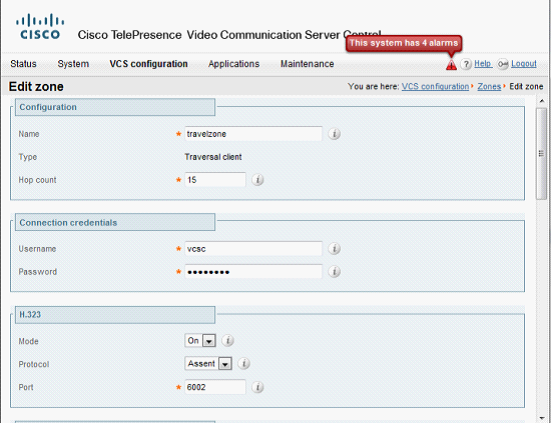Click the scrollbar up arrow
This screenshot has height=424, width=552.
click(541, 101)
